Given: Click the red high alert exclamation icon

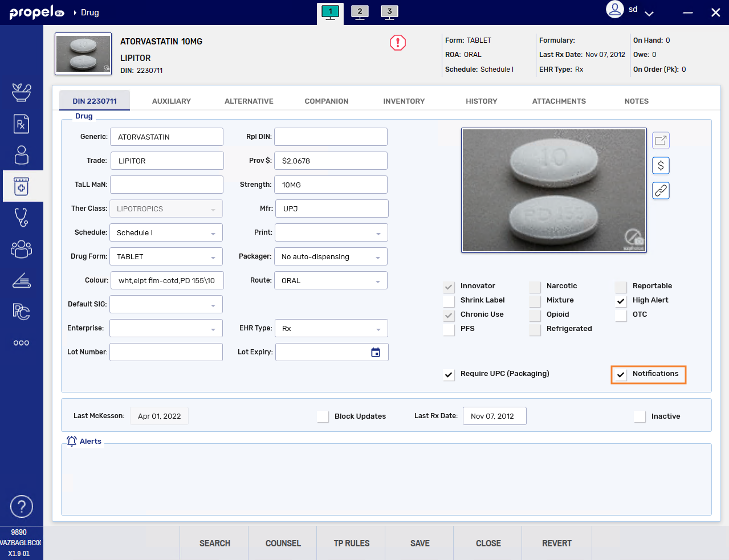Looking at the screenshot, I should [x=398, y=43].
